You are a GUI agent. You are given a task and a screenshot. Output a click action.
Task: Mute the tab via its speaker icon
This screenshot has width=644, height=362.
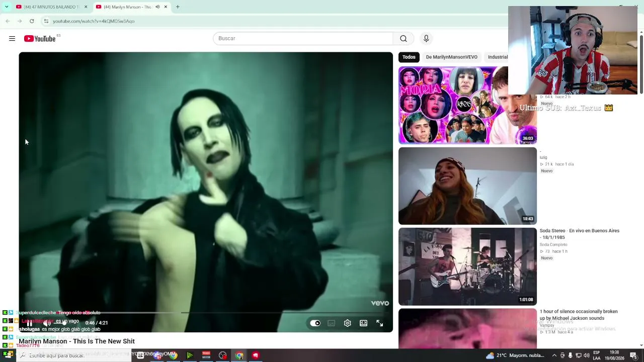pos(157,7)
